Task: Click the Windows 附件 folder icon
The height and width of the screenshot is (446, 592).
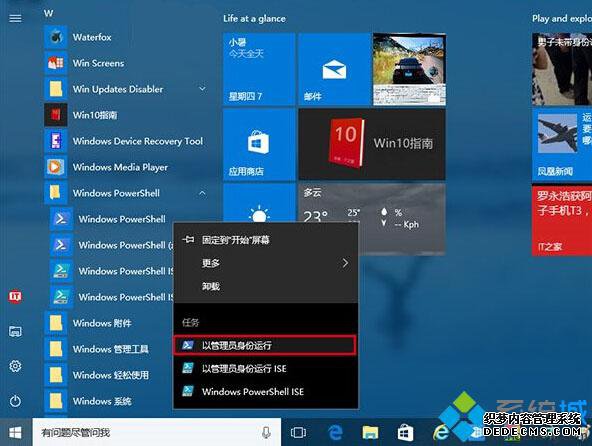Action: (56, 323)
